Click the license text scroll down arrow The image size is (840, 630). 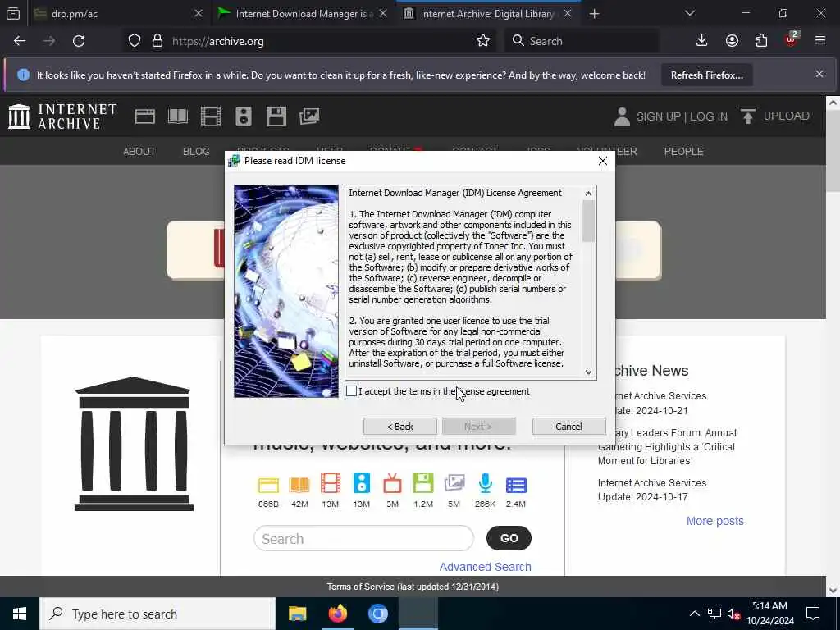588,372
